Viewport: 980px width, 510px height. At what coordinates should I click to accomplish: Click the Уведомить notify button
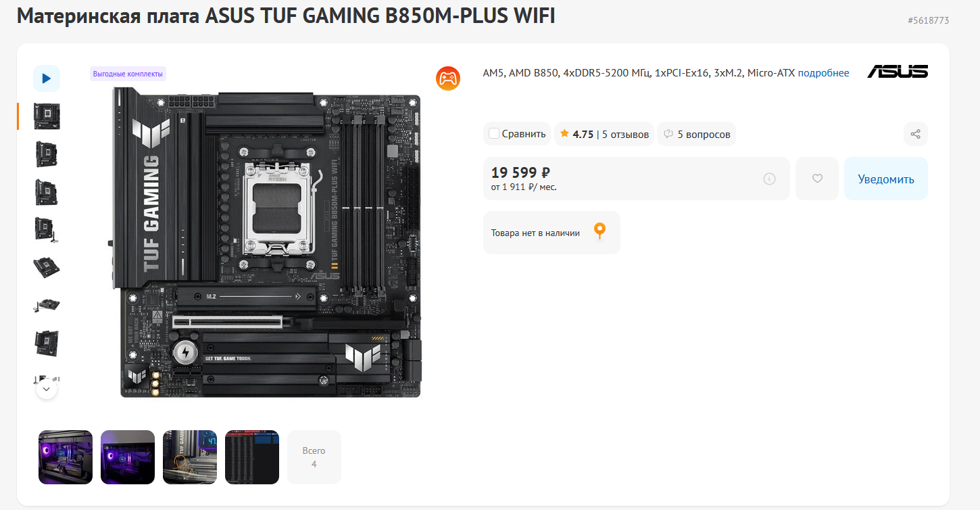pyautogui.click(x=886, y=179)
